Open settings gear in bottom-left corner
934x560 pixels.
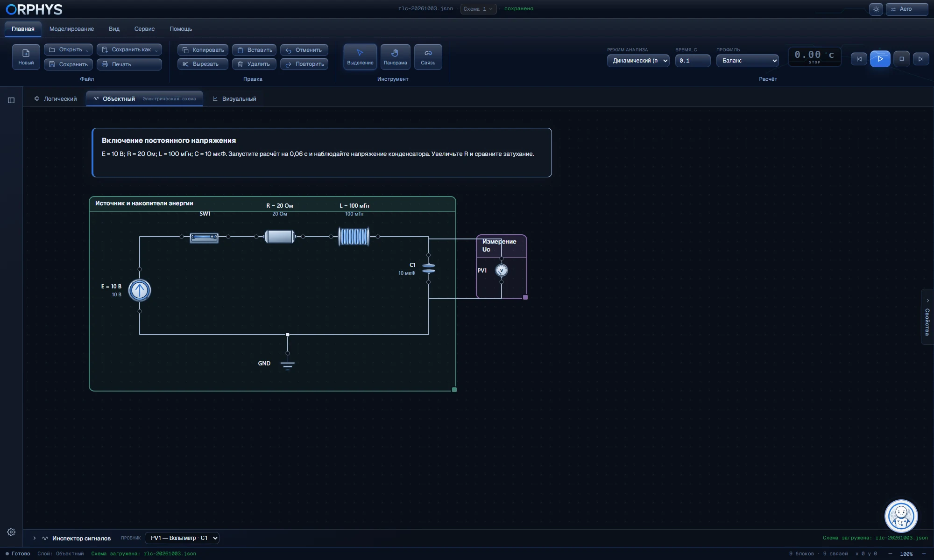click(11, 532)
